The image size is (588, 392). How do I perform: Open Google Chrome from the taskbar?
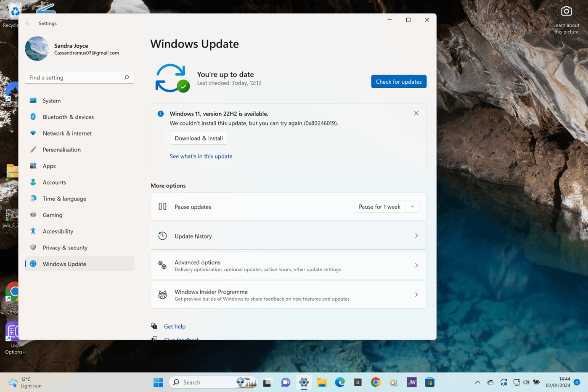point(376,382)
